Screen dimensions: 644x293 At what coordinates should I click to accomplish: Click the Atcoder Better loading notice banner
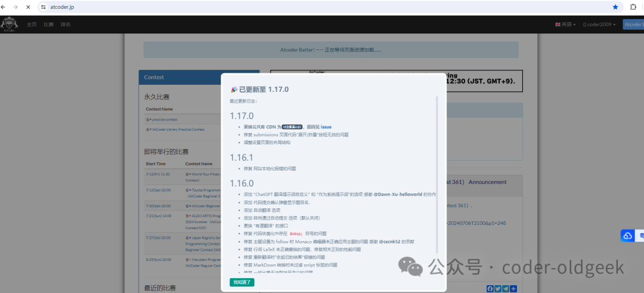coord(330,50)
